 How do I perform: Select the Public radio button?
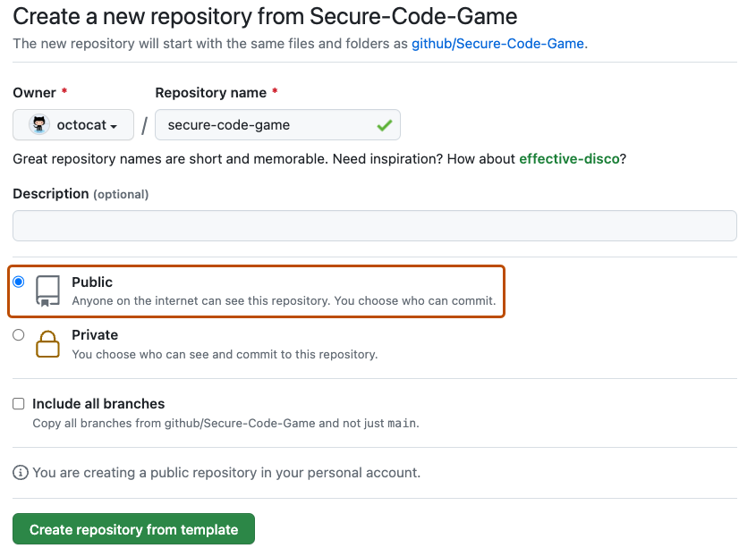19,282
